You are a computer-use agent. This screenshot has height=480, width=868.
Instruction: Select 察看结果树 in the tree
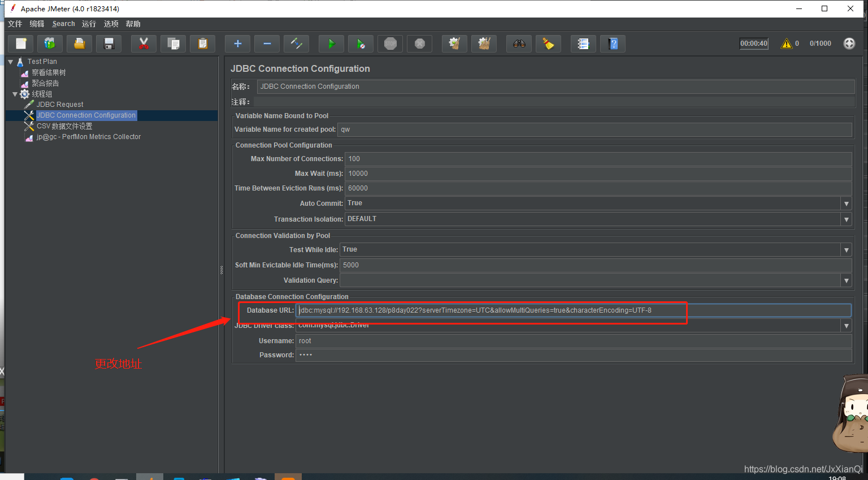pos(49,72)
